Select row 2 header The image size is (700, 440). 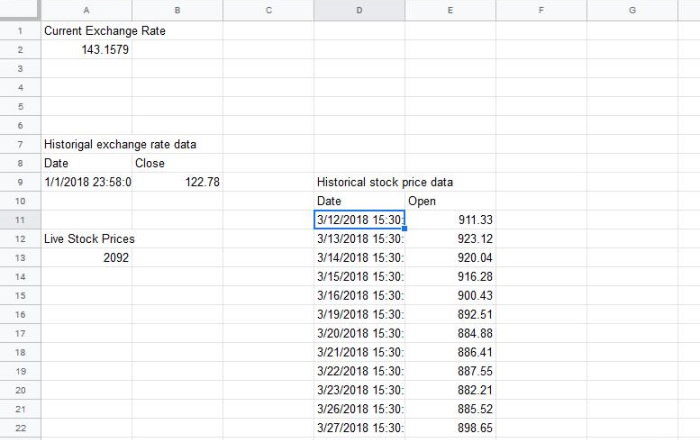point(20,49)
